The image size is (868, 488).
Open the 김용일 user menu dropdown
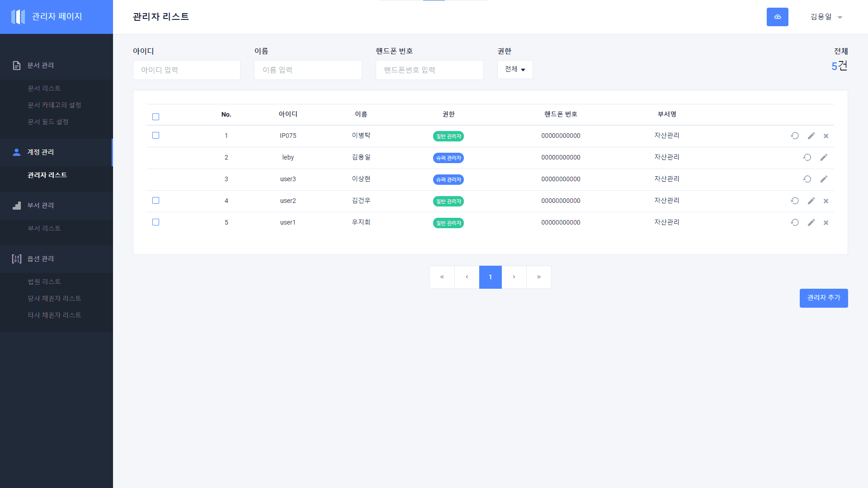(x=826, y=17)
